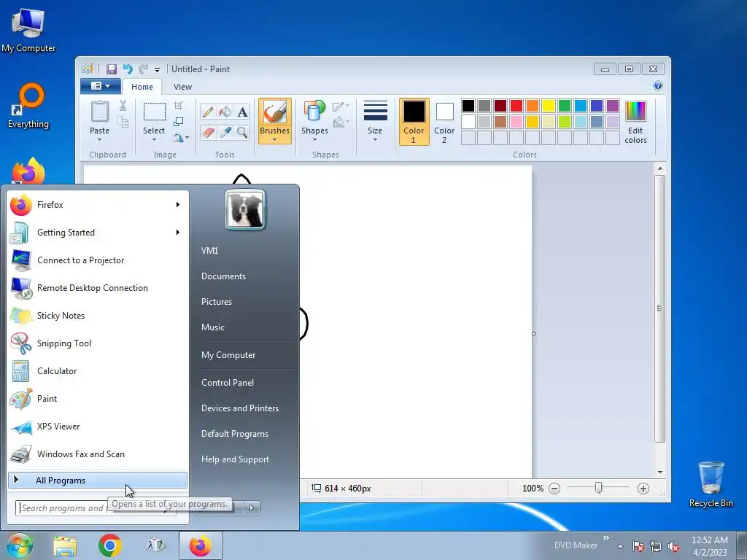Expand Getting Started submenu arrow
This screenshot has height=560, width=747.
pos(178,233)
